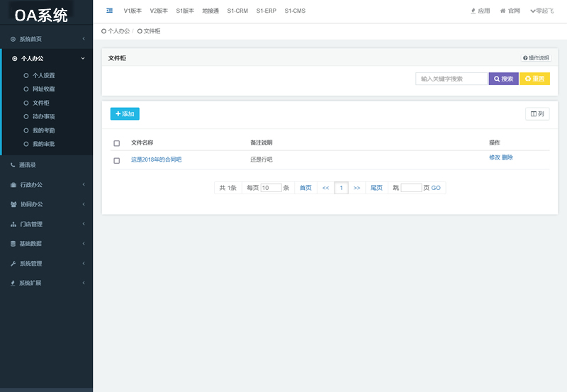
Task: Open the V1版本 top menu item
Action: (x=133, y=11)
